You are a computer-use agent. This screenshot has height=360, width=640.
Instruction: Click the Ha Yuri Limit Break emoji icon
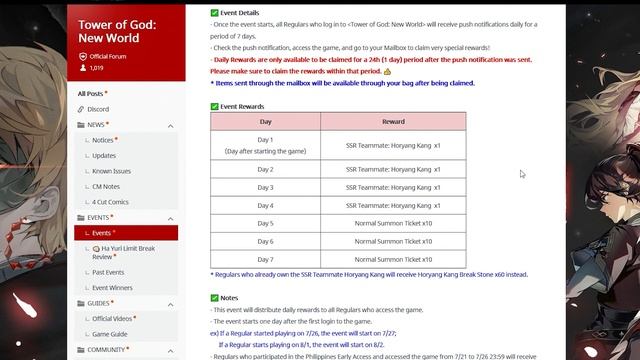pyautogui.click(x=96, y=249)
